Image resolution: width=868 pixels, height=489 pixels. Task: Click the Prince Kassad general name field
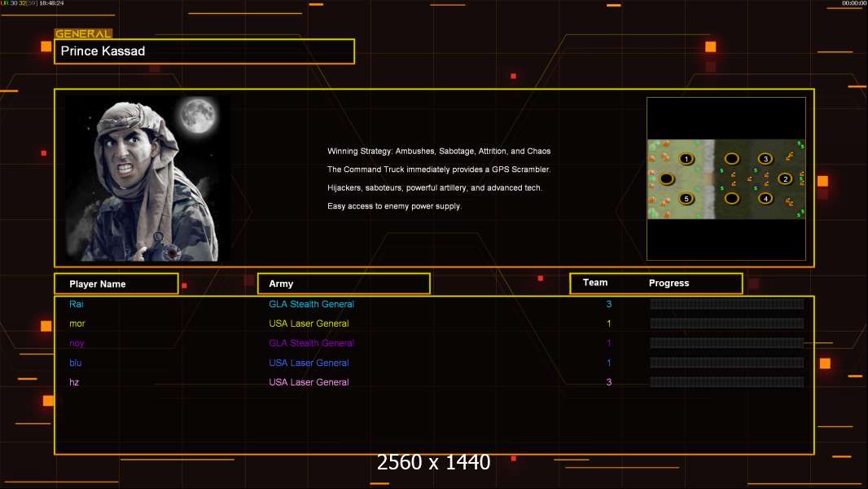pyautogui.click(x=204, y=51)
